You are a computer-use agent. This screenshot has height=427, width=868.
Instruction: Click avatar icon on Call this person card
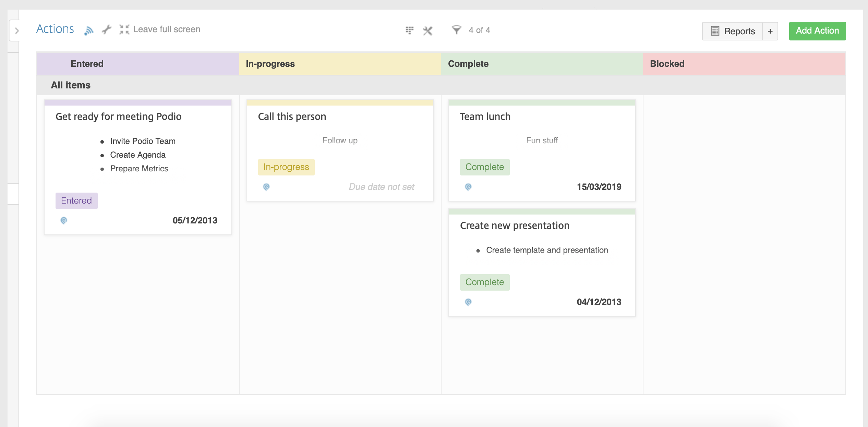pyautogui.click(x=266, y=187)
